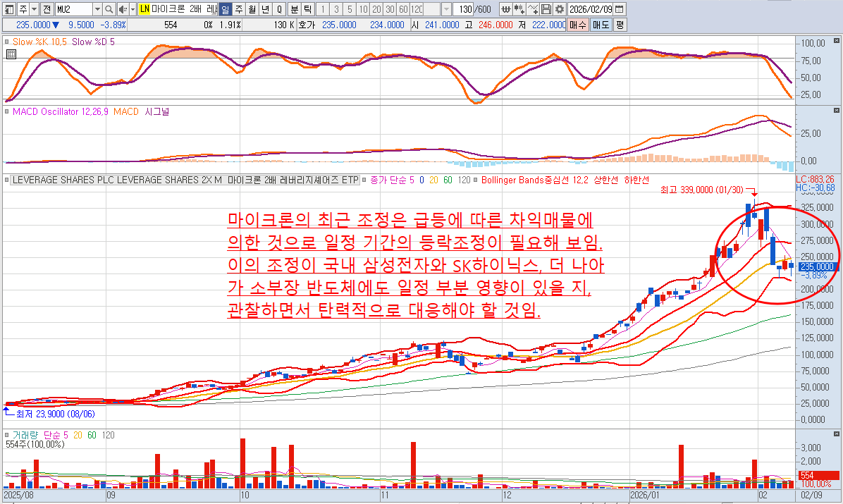Click the grid icon in the stochastic panel
843x504 pixels.
(x=10, y=54)
